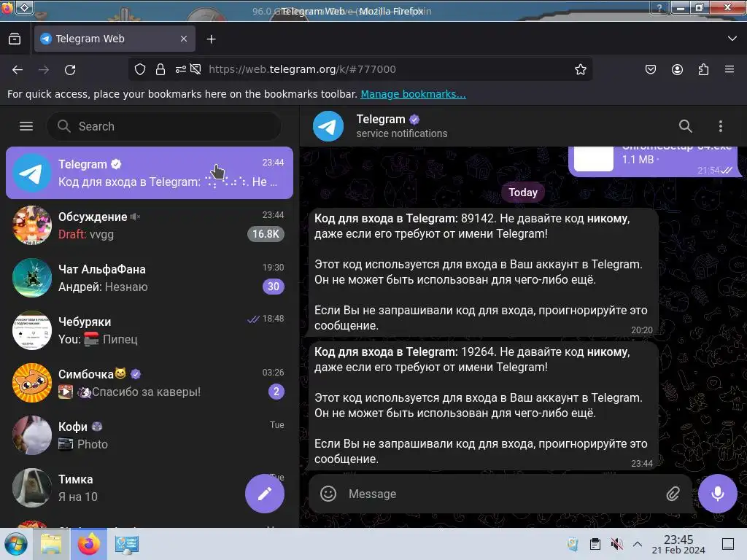
Task: Open search within the Telegram chat
Action: pos(685,126)
